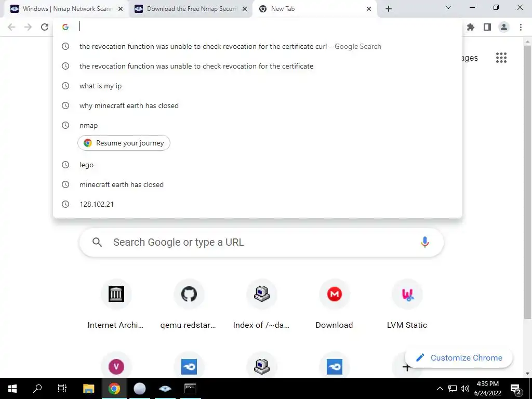
Task: Toggle the side panel icon
Action: tap(487, 27)
